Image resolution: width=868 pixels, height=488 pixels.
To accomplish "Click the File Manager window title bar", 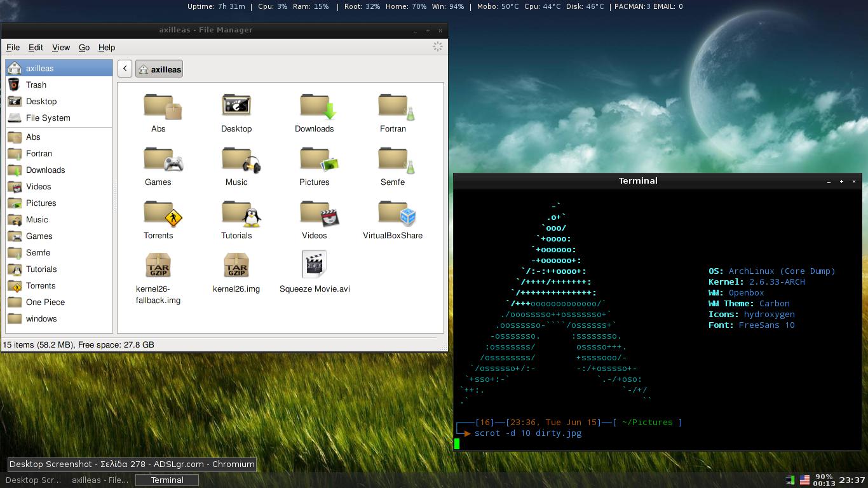I will pyautogui.click(x=206, y=30).
